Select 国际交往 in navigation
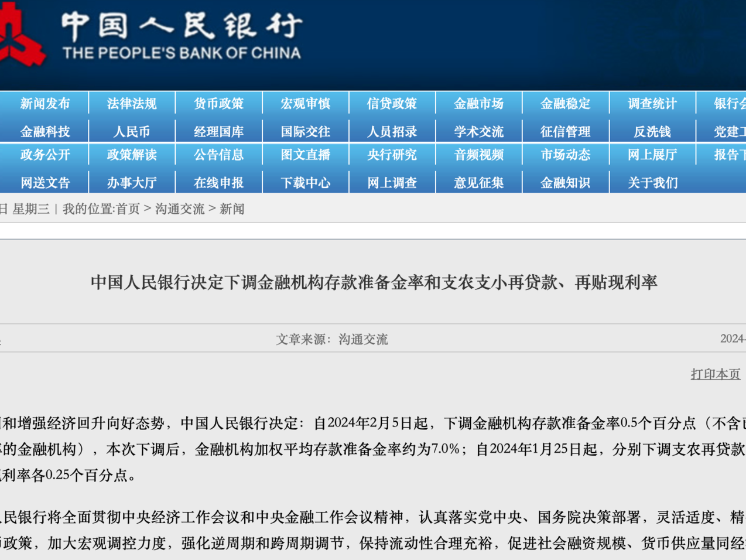The image size is (746, 560). pyautogui.click(x=305, y=132)
